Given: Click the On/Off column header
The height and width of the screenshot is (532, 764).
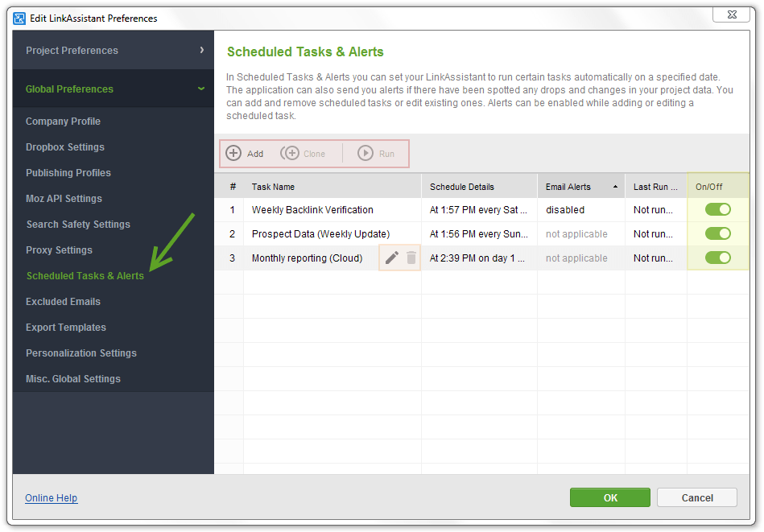Looking at the screenshot, I should point(718,187).
